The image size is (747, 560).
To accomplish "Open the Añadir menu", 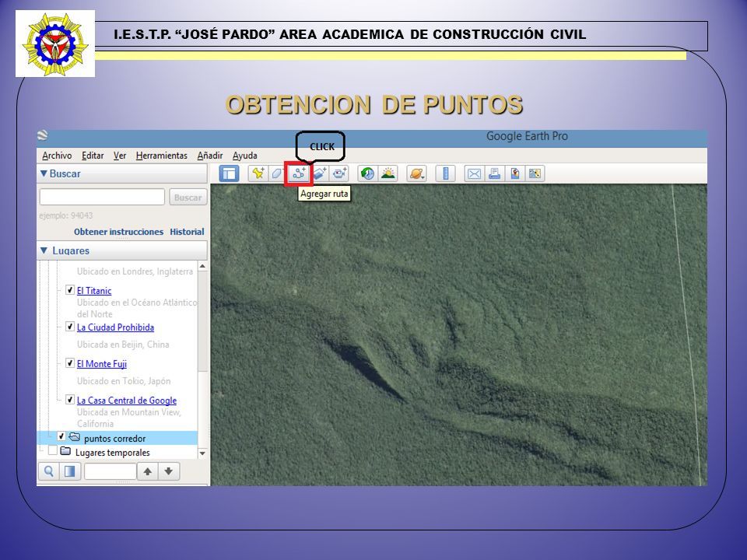I will click(x=210, y=156).
